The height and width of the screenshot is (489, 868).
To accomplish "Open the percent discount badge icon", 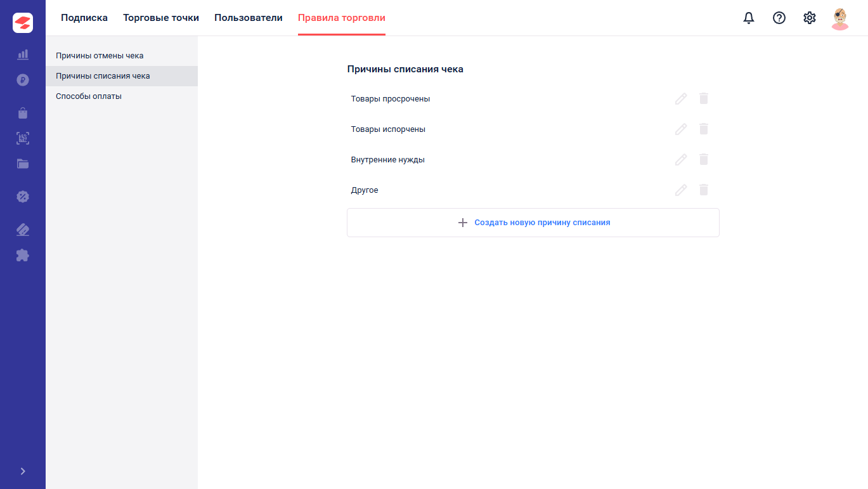I will click(x=23, y=197).
